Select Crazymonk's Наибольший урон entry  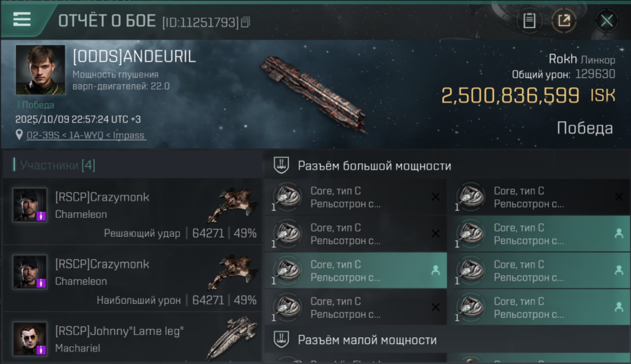click(x=132, y=279)
